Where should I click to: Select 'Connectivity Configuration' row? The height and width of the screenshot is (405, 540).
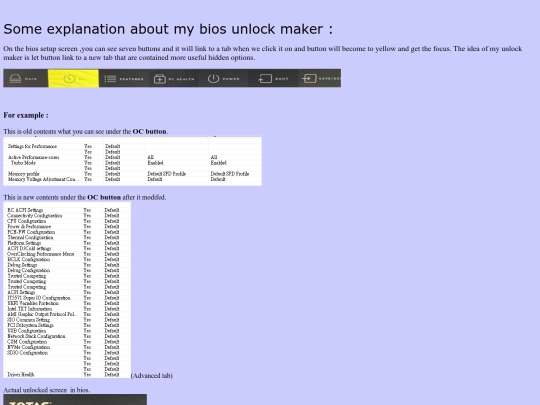(x=67, y=216)
